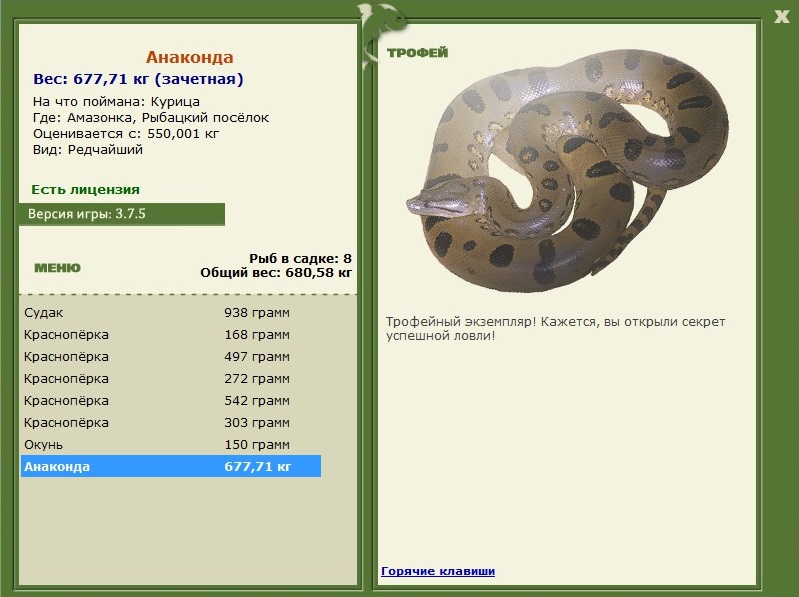Open the МЕНЮ button
The height and width of the screenshot is (597, 799).
58,268
